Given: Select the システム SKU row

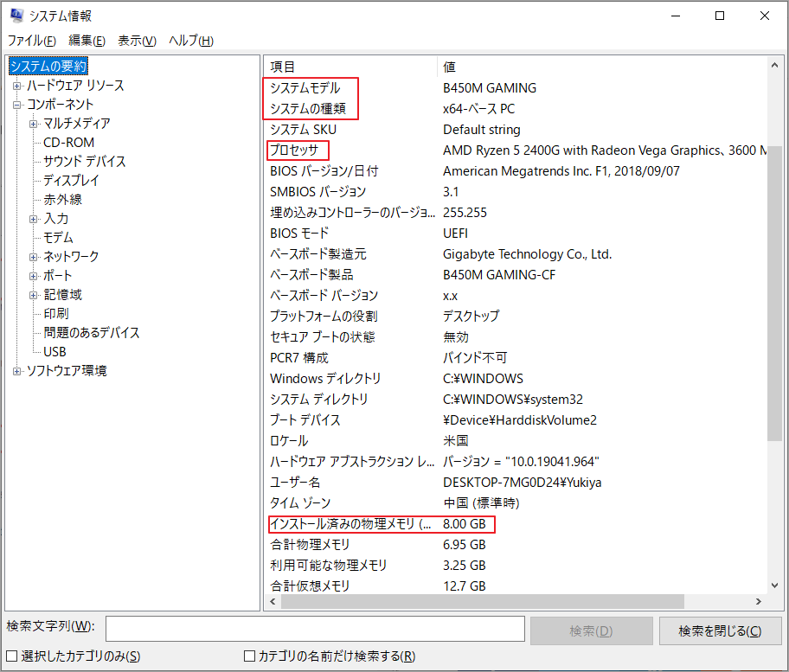Looking at the screenshot, I should tap(516, 130).
